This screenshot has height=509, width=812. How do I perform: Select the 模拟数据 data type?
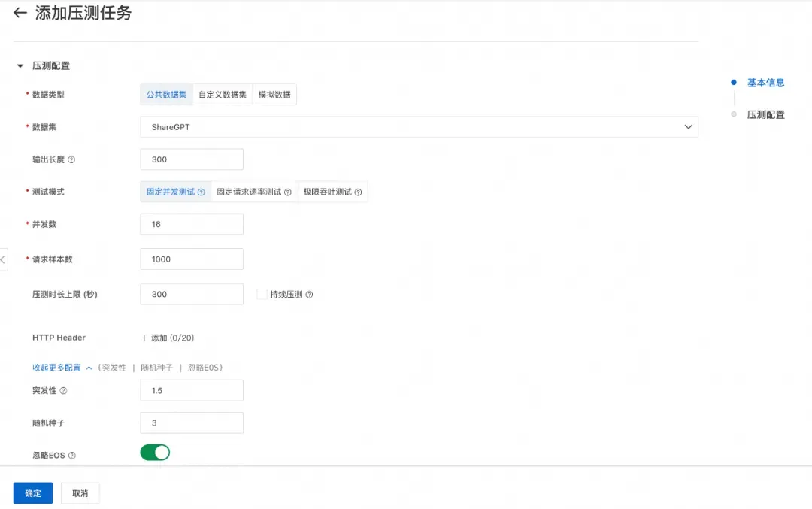[274, 95]
